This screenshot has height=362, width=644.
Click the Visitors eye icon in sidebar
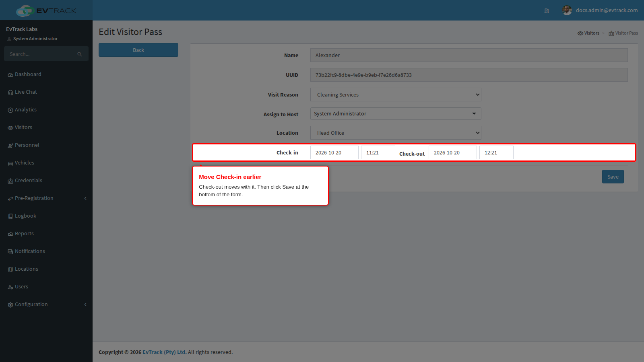(10, 128)
